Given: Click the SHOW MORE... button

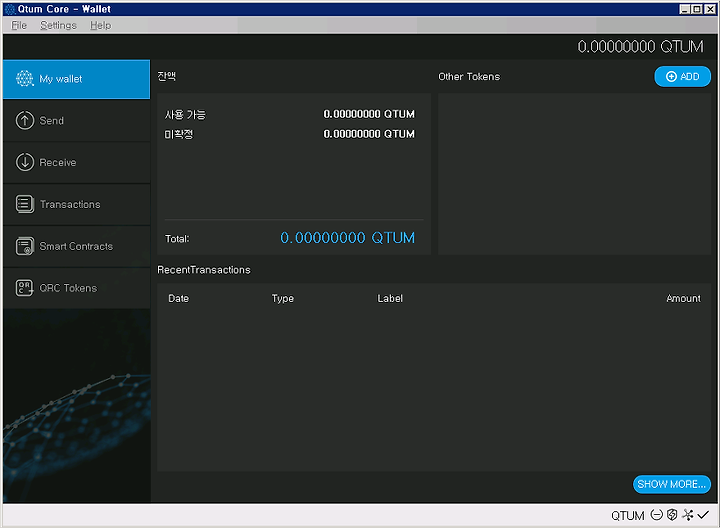Looking at the screenshot, I should click(x=672, y=484).
